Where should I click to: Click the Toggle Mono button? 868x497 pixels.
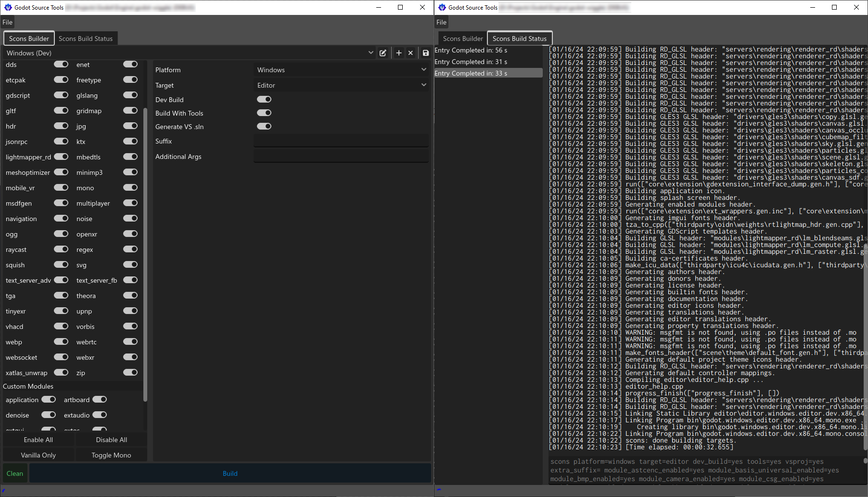(112, 455)
